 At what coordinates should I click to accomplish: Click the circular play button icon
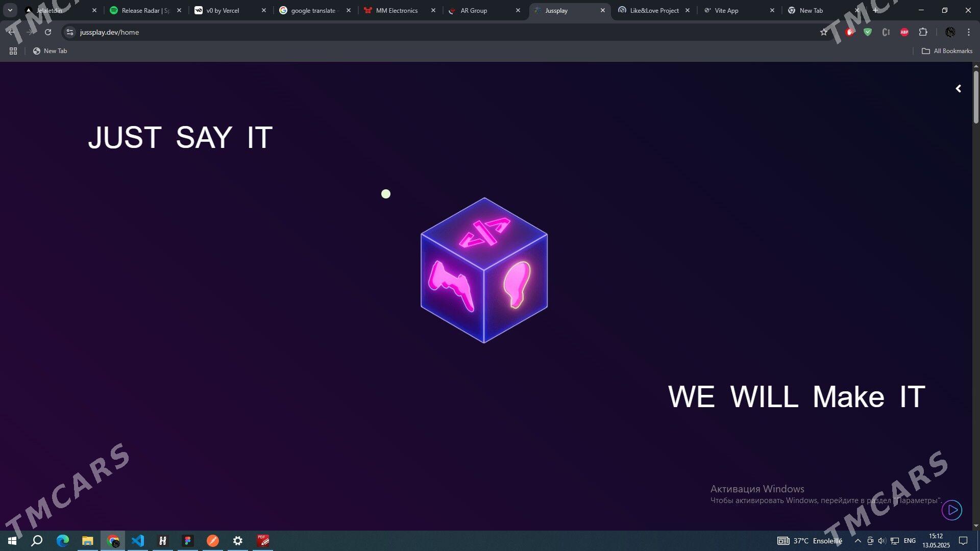click(x=952, y=510)
